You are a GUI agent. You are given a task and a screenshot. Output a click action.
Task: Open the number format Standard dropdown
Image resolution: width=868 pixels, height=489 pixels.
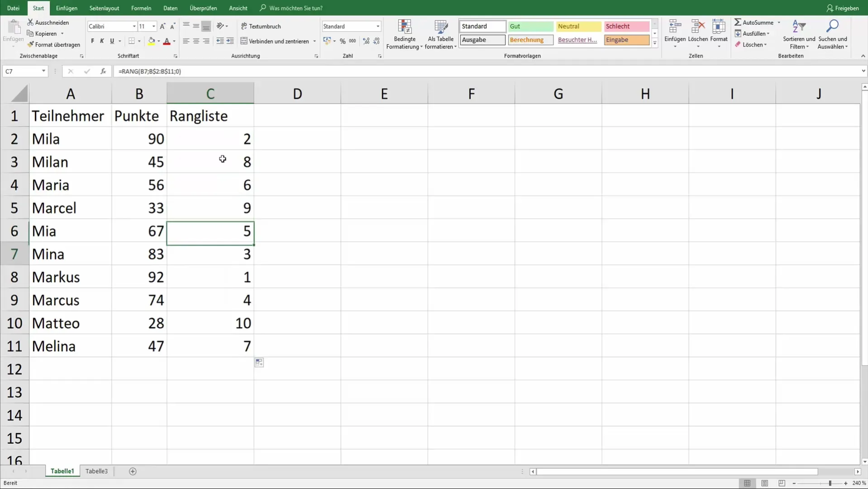pos(378,26)
